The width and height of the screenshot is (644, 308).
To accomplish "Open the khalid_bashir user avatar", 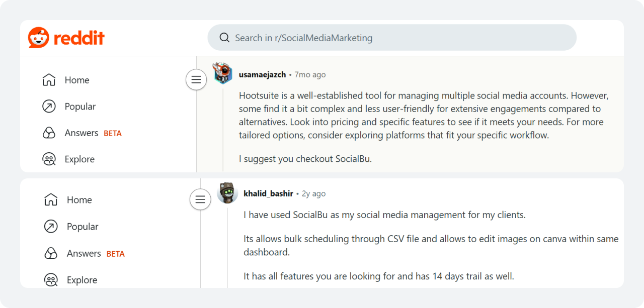I will point(227,193).
